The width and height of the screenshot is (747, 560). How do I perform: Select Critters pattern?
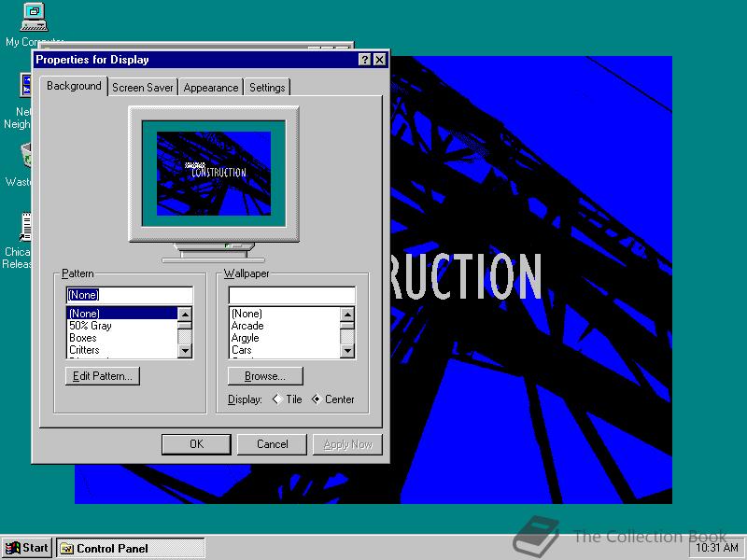pyautogui.click(x=122, y=350)
